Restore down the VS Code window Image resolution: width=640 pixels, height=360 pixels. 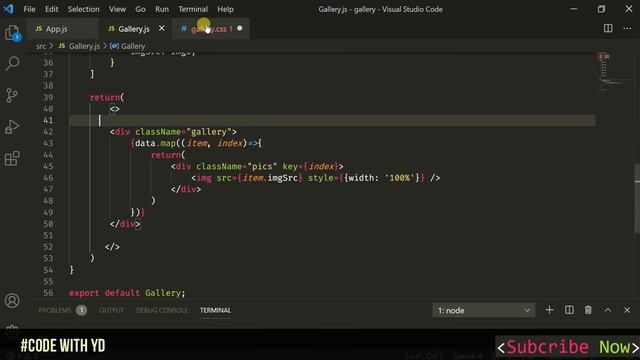point(601,9)
